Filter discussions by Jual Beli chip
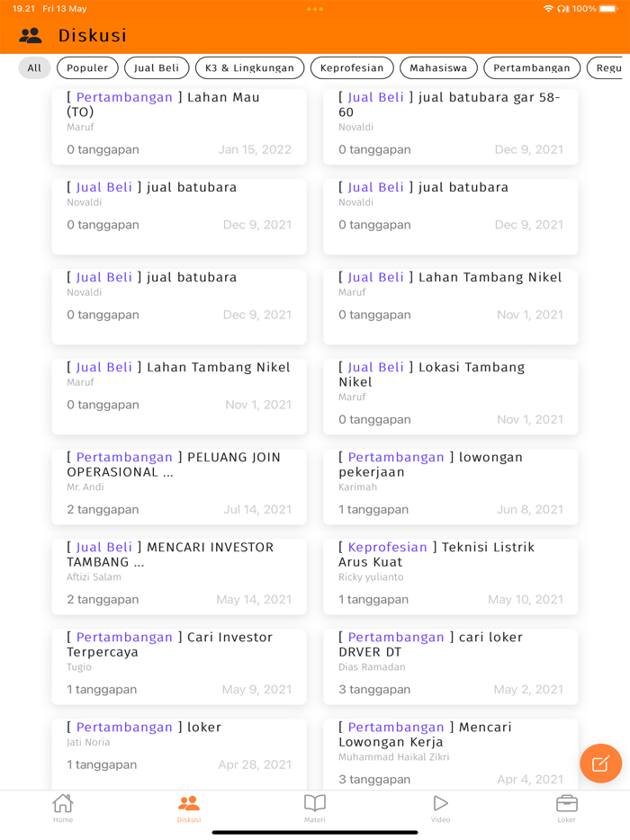This screenshot has width=630, height=840. click(x=157, y=67)
